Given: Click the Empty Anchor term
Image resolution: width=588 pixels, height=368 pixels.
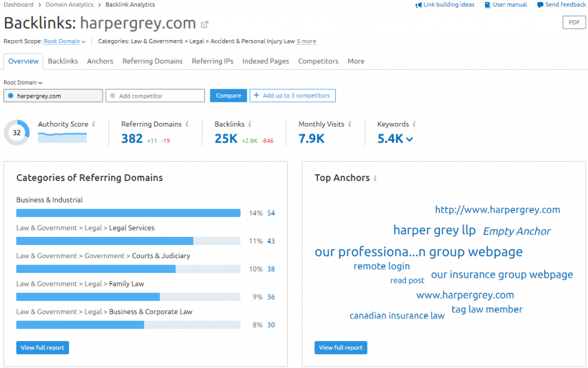Looking at the screenshot, I should coord(517,231).
